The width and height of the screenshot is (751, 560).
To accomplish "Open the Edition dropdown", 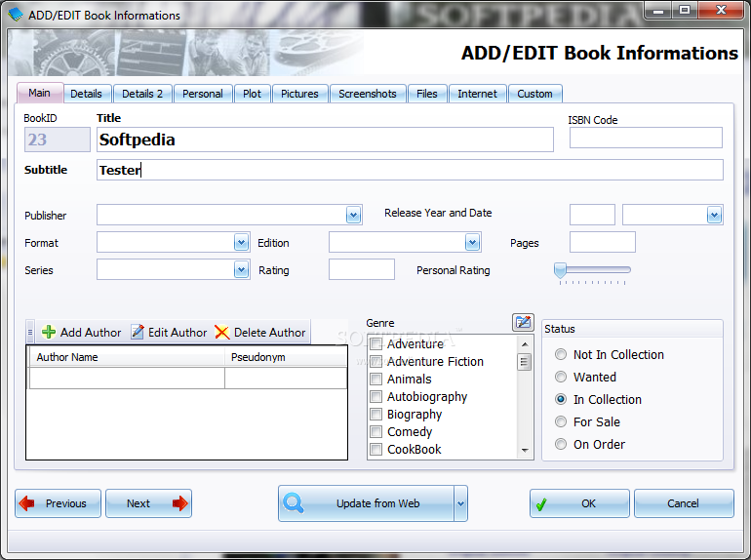I will click(x=472, y=242).
